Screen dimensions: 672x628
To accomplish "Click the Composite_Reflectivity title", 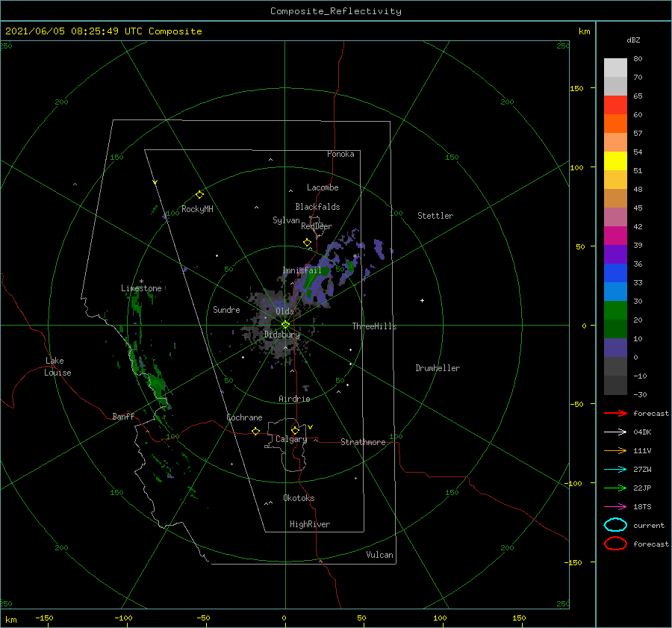I will tap(336, 11).
